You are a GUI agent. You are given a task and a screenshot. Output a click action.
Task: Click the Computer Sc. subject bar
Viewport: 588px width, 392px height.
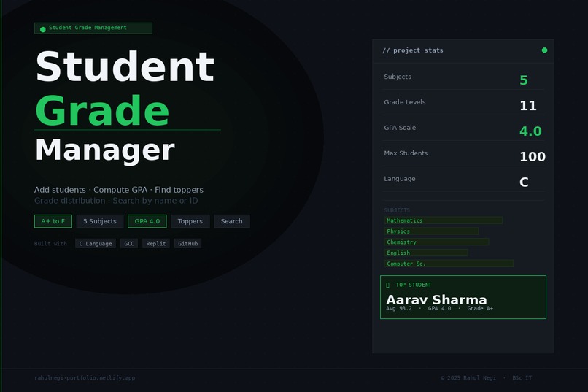[449, 264]
